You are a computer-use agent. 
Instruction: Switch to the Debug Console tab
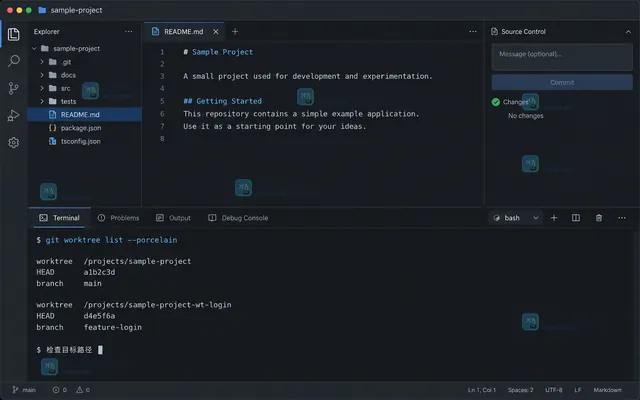238,218
